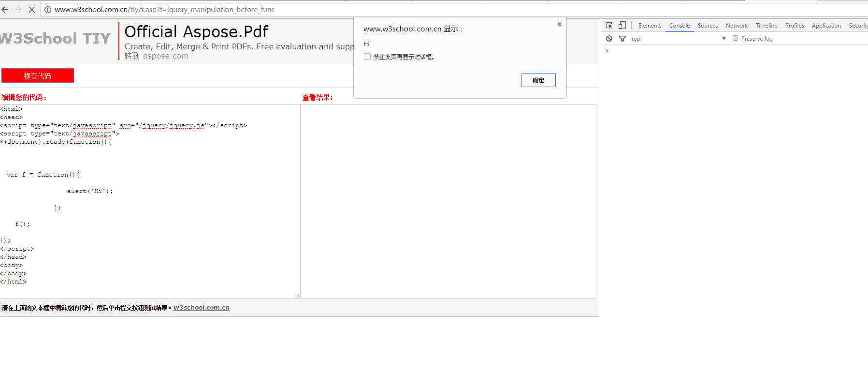Click the 转到 aspose.com ad link
The width and height of the screenshot is (868, 373).
pyautogui.click(x=157, y=56)
